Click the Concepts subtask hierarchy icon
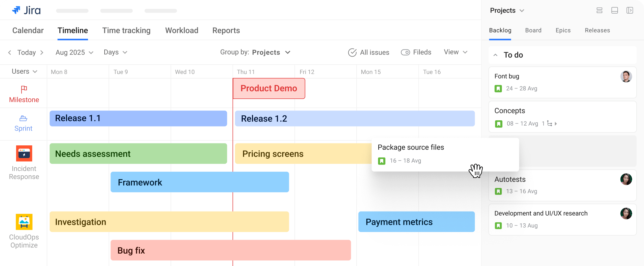This screenshot has height=266, width=644. click(x=550, y=123)
